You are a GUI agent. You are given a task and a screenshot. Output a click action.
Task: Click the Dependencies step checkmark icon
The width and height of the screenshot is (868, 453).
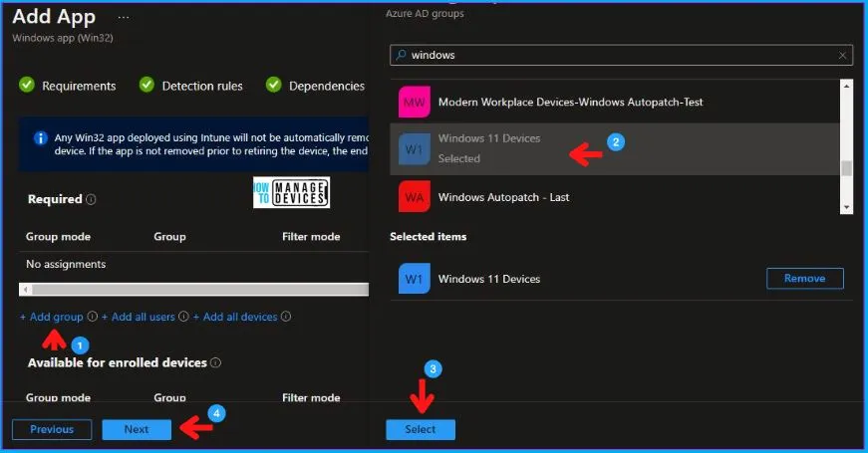coord(273,85)
